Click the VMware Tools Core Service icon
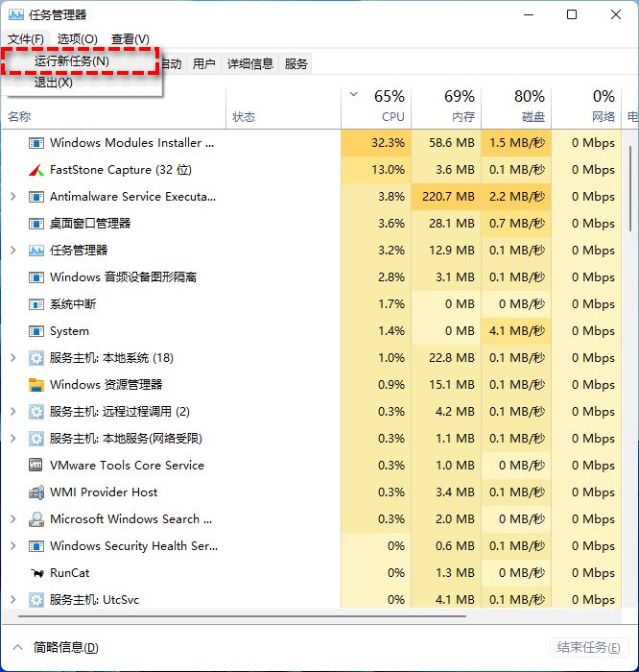Image resolution: width=639 pixels, height=672 pixels. (36, 466)
